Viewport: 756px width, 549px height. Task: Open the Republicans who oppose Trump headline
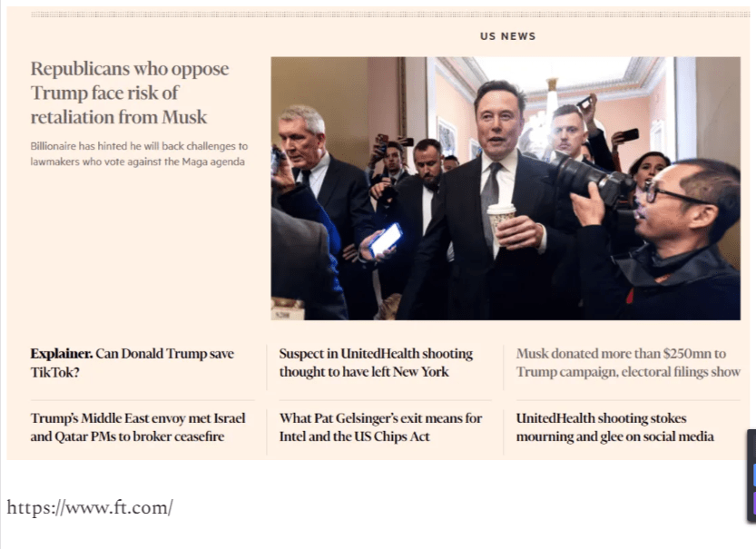pos(129,93)
